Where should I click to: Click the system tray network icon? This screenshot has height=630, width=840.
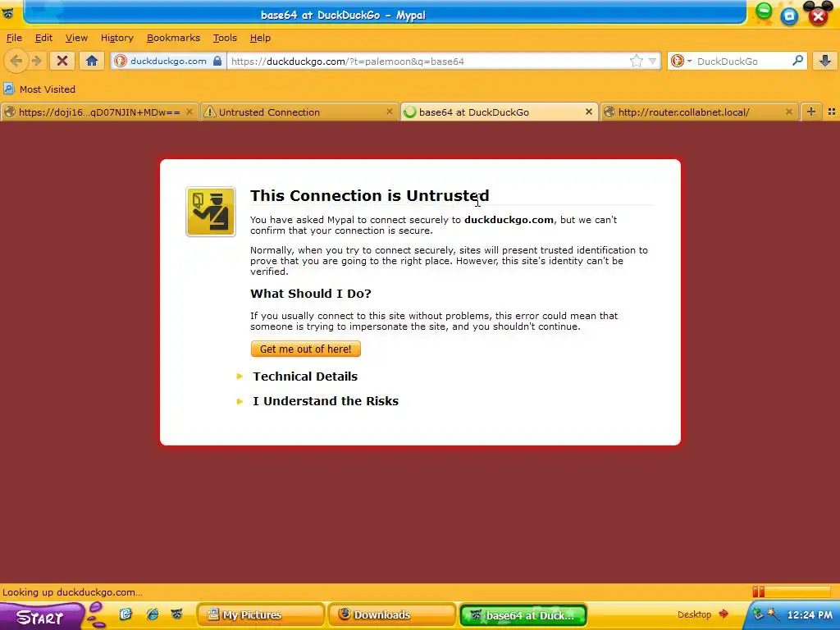coord(758,614)
